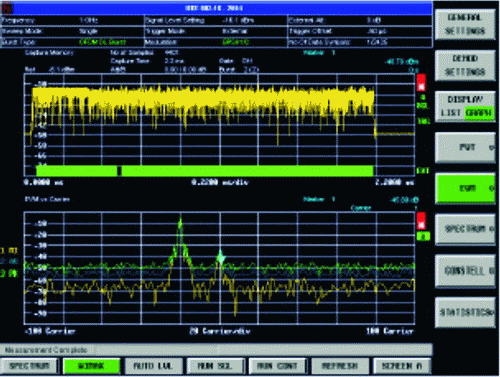Click the AUTO LVL hotkey
The height and width of the screenshot is (377, 500).
click(153, 366)
